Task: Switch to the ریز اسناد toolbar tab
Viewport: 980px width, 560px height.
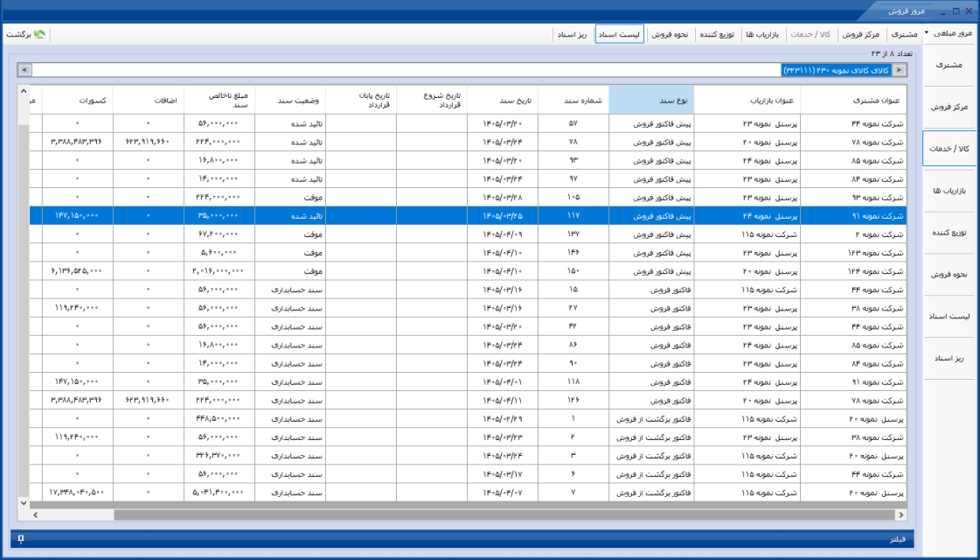Action: 573,34
